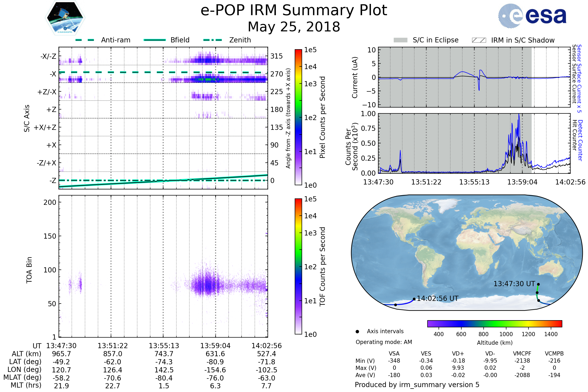Click the May 25, 2018 date heading
This screenshot has height=392, width=588.
pyautogui.click(x=294, y=27)
